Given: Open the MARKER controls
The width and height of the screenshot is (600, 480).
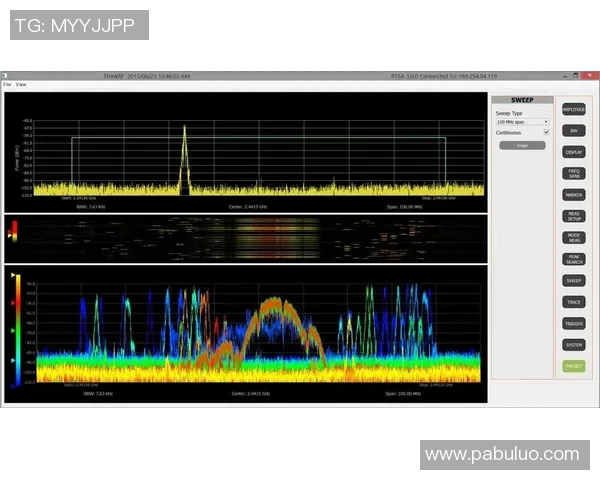Looking at the screenshot, I should point(574,195).
